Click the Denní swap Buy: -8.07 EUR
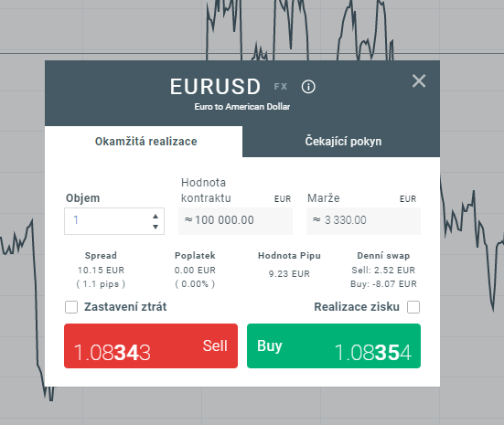The height and width of the screenshot is (425, 504). coord(383,284)
